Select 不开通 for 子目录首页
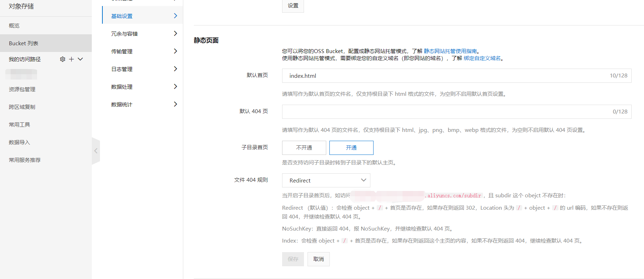This screenshot has width=644, height=279. point(304,148)
